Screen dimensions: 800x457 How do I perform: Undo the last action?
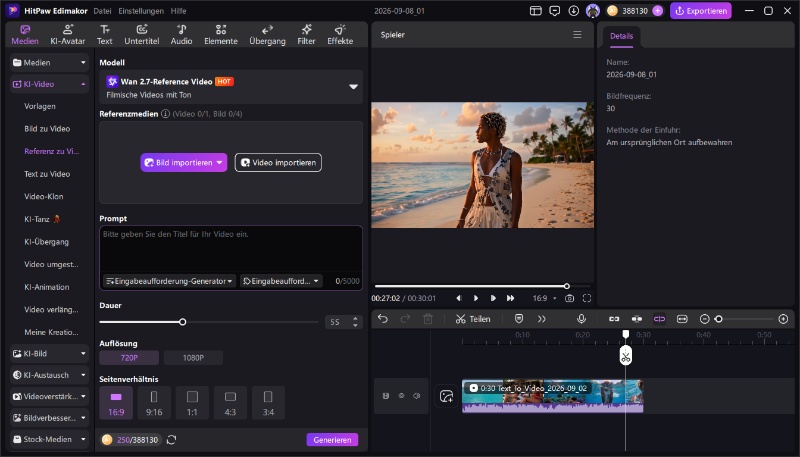[383, 319]
